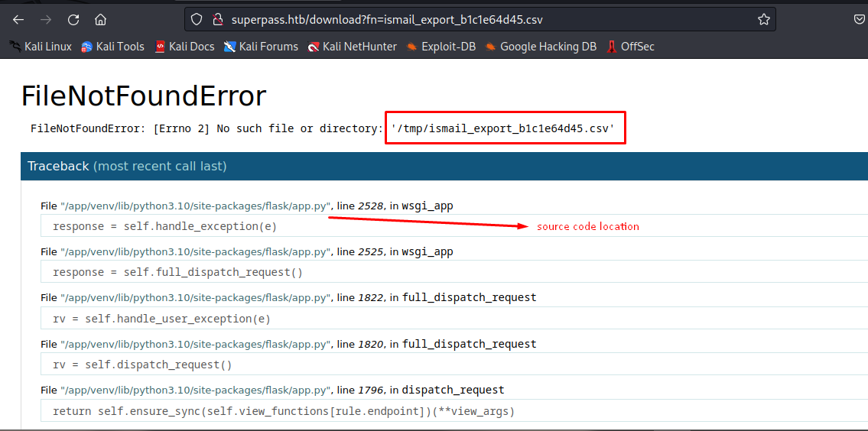868x431 pixels.
Task: Expand the handle_exception traceback code line
Action: [164, 226]
